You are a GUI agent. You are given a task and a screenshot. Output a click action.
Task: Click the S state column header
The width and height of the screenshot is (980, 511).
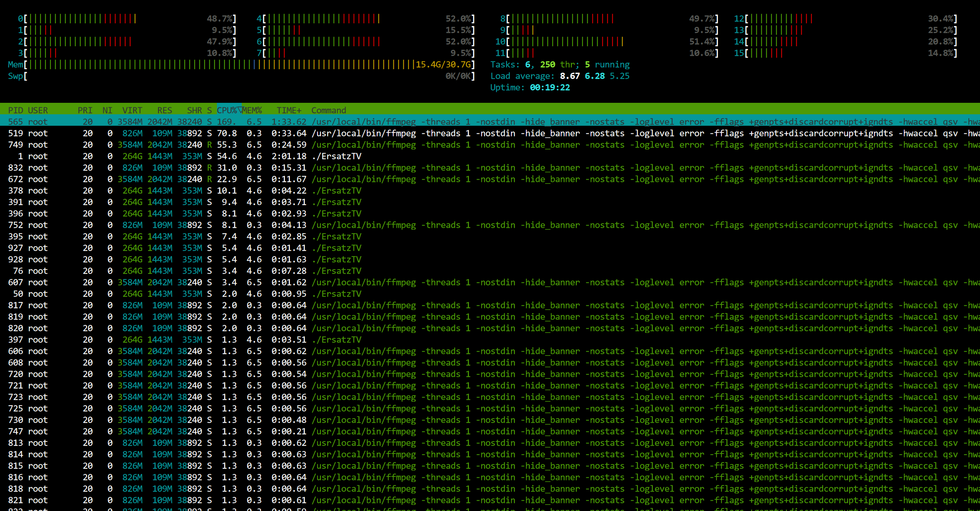pyautogui.click(x=209, y=110)
